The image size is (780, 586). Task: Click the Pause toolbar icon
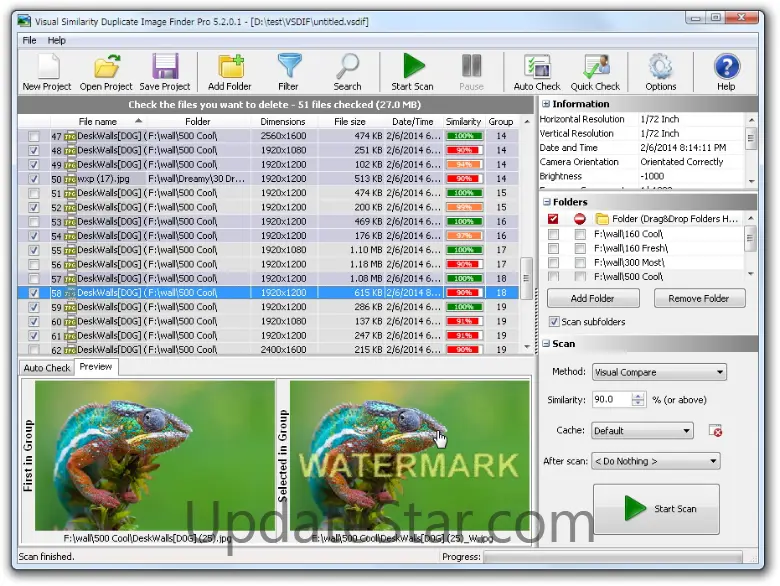point(472,72)
